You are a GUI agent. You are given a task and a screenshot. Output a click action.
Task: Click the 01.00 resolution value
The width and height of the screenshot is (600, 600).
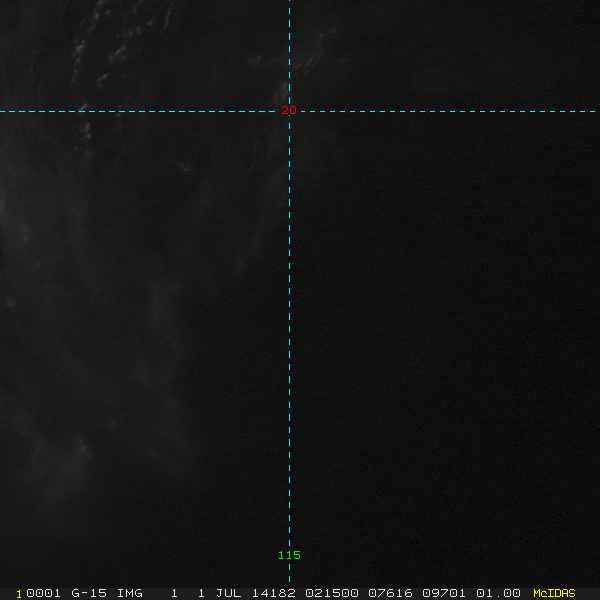click(498, 593)
